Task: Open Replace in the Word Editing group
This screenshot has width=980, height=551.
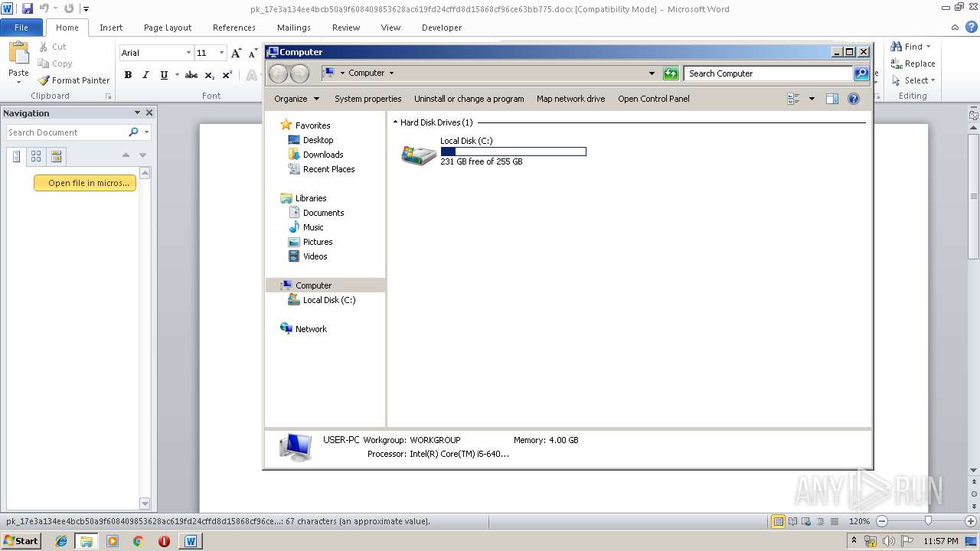Action: (913, 64)
